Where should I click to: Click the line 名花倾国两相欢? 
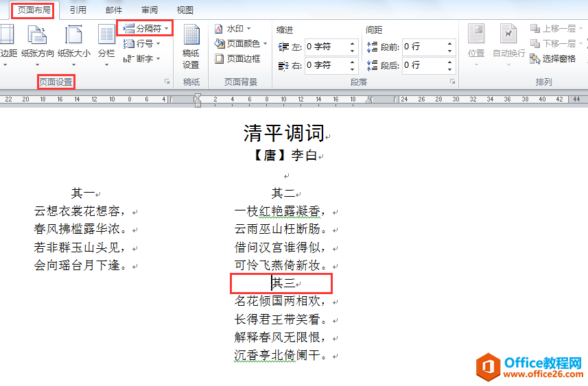click(x=280, y=301)
